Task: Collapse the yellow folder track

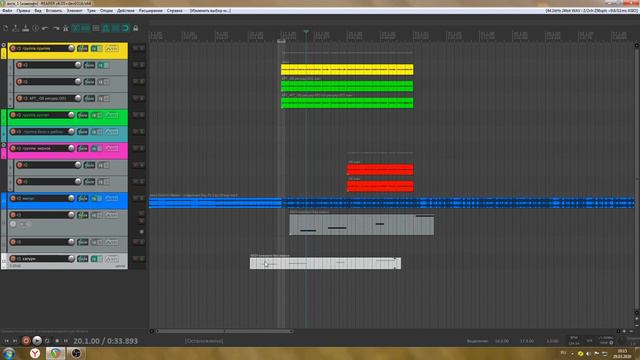Action: click(x=4, y=45)
